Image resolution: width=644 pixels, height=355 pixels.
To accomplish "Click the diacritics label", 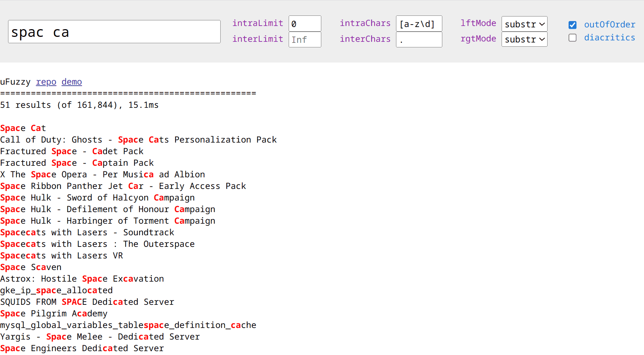I will [x=610, y=38].
